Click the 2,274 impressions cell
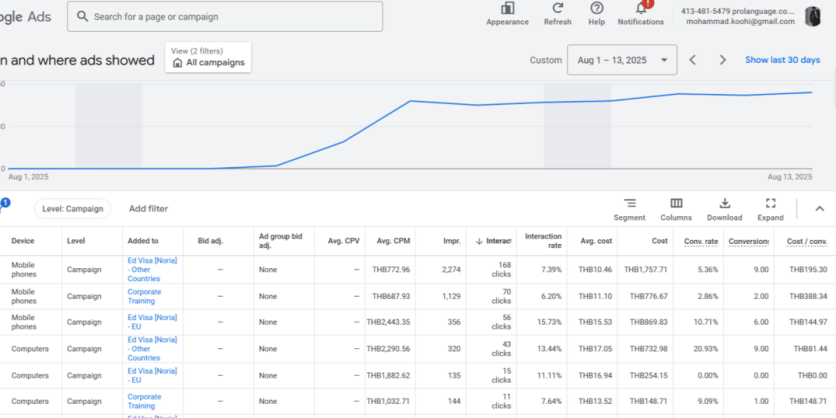Image resolution: width=836 pixels, height=418 pixels. coord(451,270)
